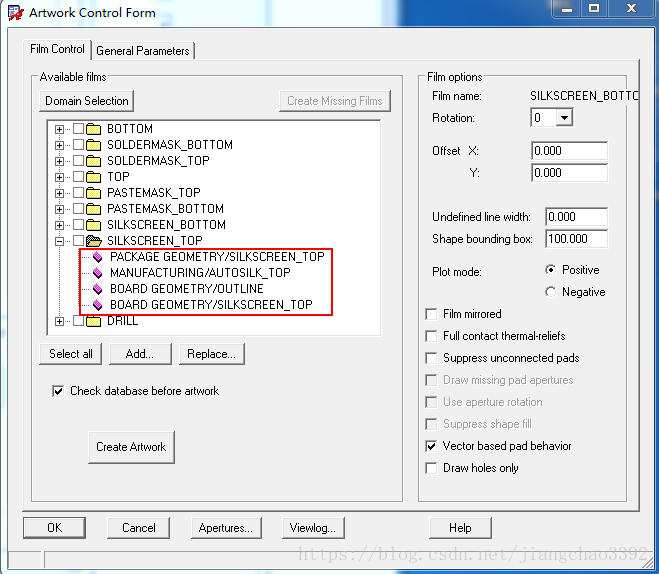Image resolution: width=659 pixels, height=574 pixels.
Task: Click the DRILL folder icon
Action: coord(93,321)
